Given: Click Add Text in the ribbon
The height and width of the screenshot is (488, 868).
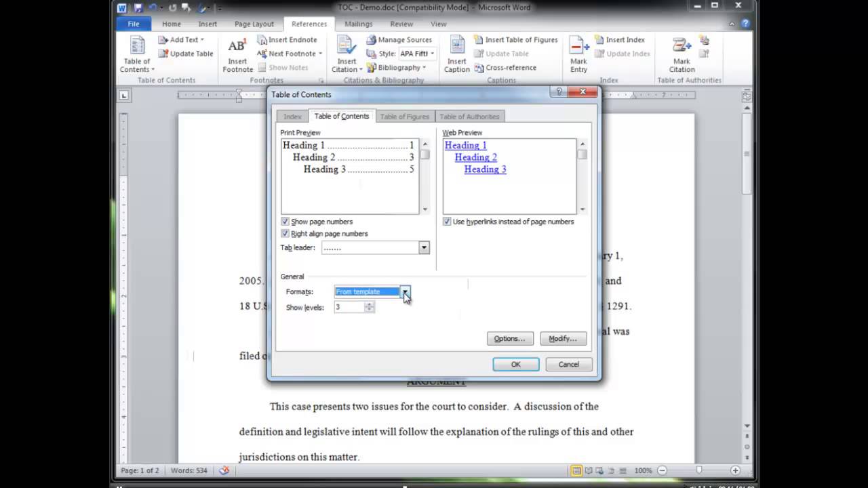Looking at the screenshot, I should coord(180,40).
